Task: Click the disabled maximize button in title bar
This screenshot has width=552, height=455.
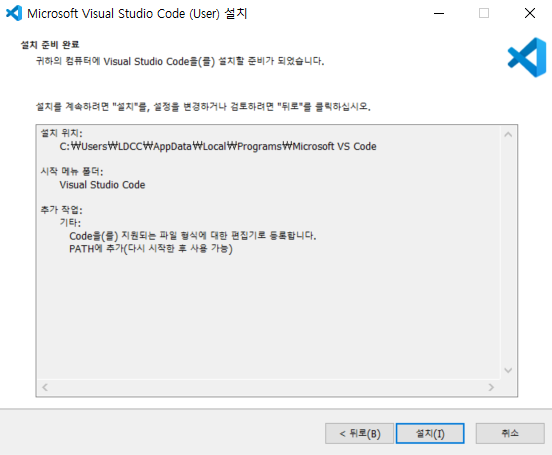Action: (484, 13)
